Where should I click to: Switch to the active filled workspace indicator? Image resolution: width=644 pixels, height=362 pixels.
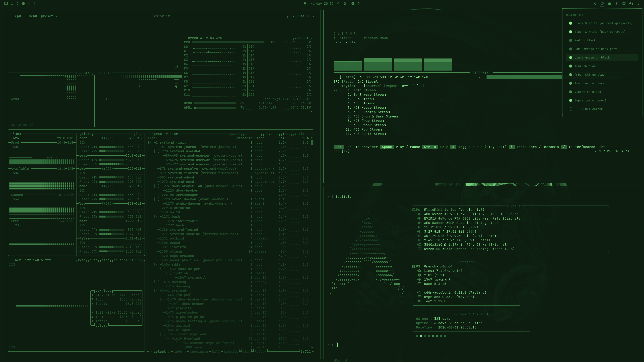(x=23, y=4)
